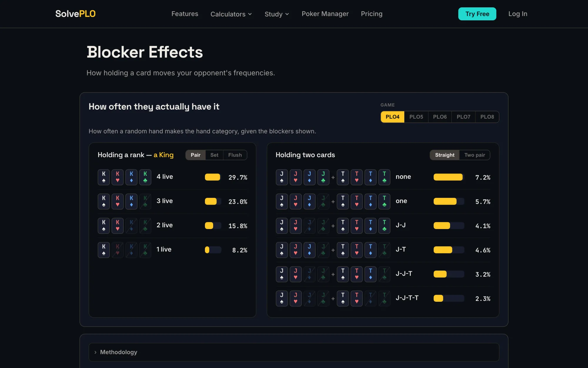This screenshot has width=588, height=368.
Task: Switch game to PLO5
Action: 416,117
